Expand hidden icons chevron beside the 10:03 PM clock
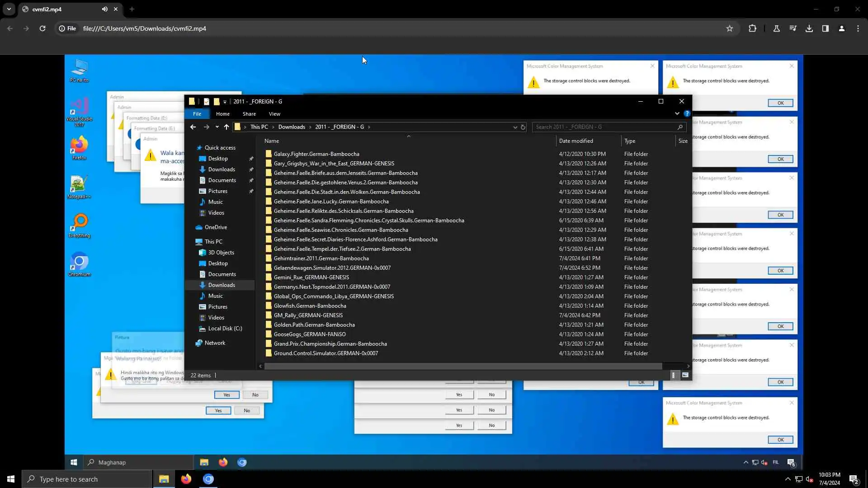Viewport: 868px width, 488px height. [x=788, y=479]
